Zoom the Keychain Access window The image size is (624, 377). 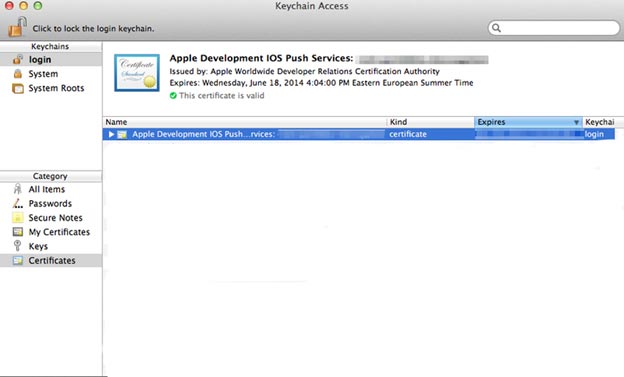click(38, 6)
